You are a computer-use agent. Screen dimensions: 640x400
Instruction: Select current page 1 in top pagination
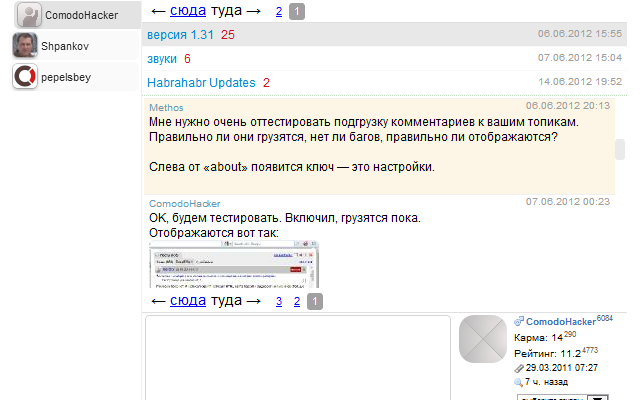[x=297, y=11]
